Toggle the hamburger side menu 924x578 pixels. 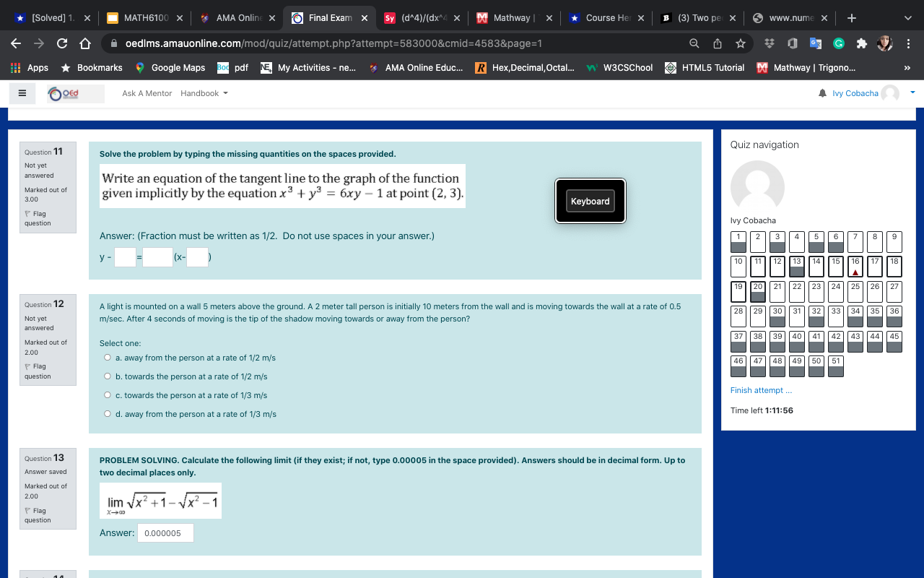point(22,93)
